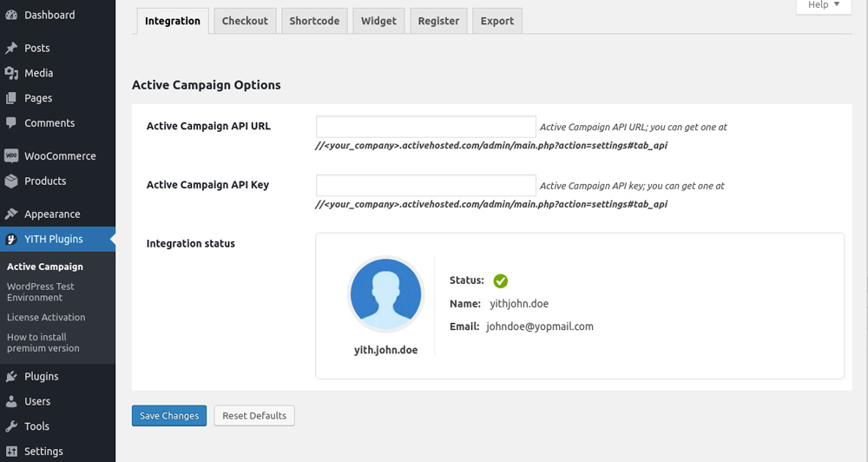Click the Comments speech bubble icon

point(11,123)
